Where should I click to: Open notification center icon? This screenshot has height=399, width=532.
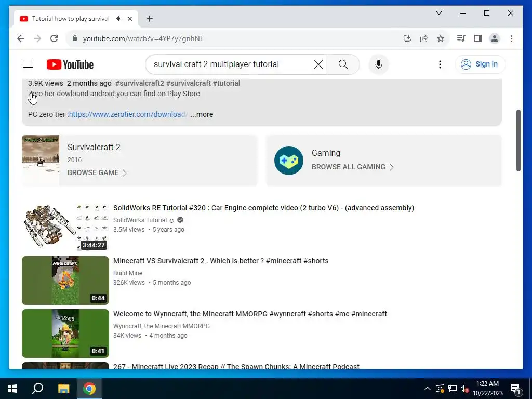(515, 389)
